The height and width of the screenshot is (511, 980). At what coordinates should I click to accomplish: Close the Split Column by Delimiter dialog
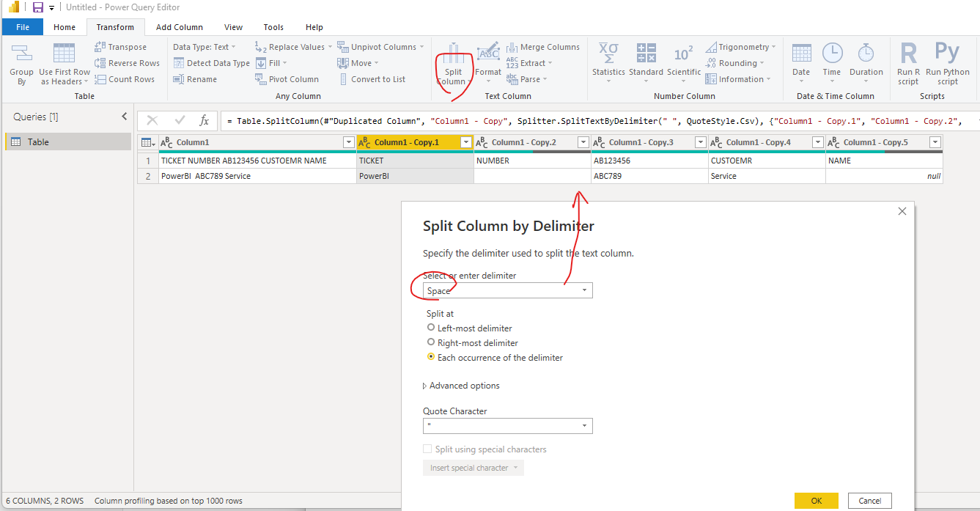pyautogui.click(x=902, y=211)
